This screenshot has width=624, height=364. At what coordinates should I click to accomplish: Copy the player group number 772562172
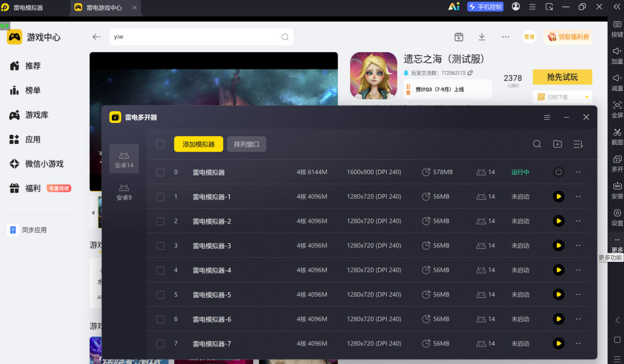470,73
